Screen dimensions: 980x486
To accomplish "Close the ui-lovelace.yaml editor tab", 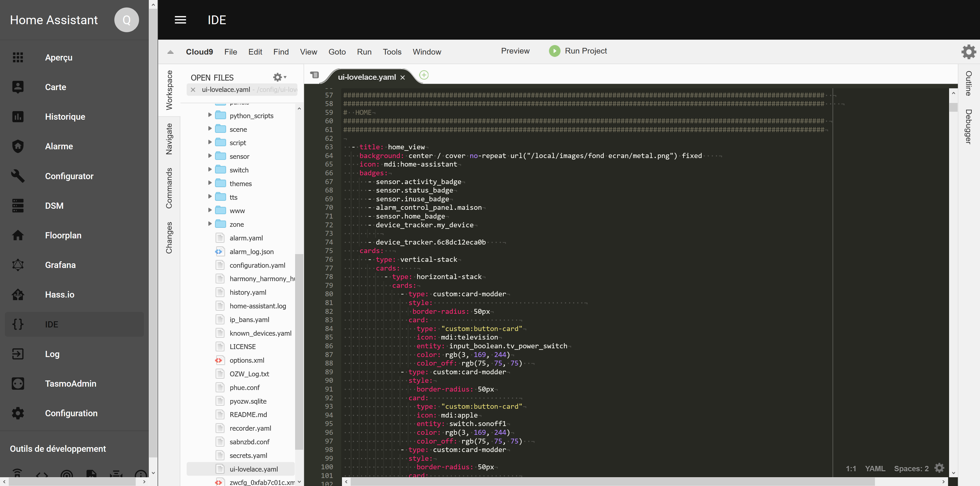I will click(x=402, y=77).
